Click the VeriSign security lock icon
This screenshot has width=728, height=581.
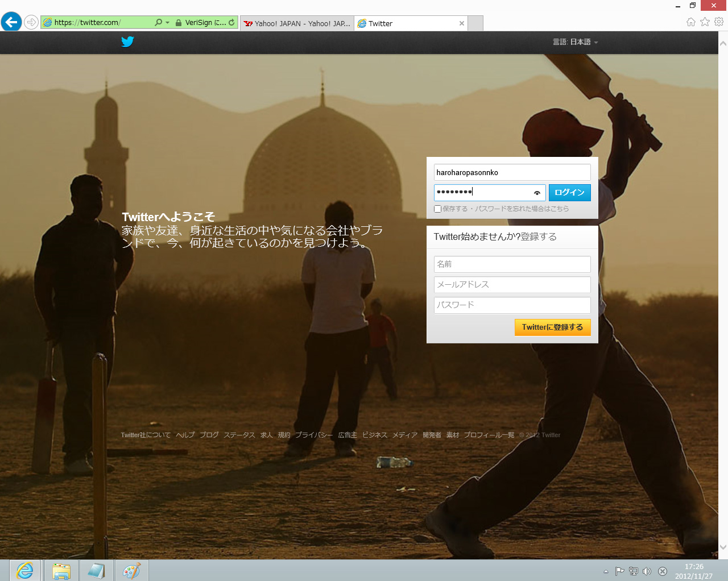click(179, 23)
